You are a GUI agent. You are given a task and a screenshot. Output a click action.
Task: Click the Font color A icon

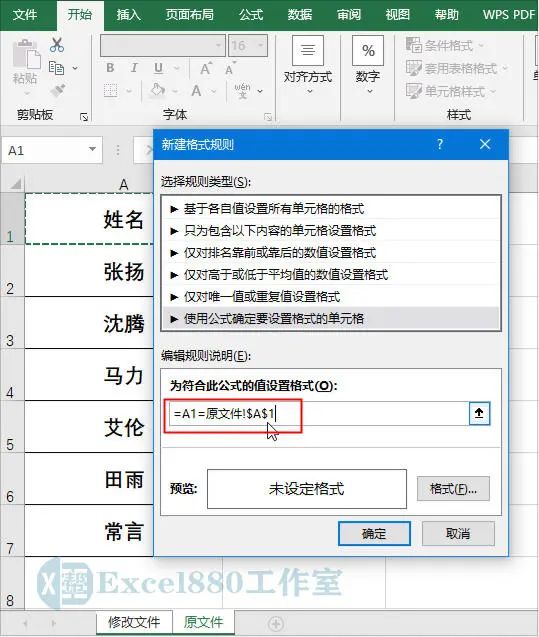click(x=197, y=91)
